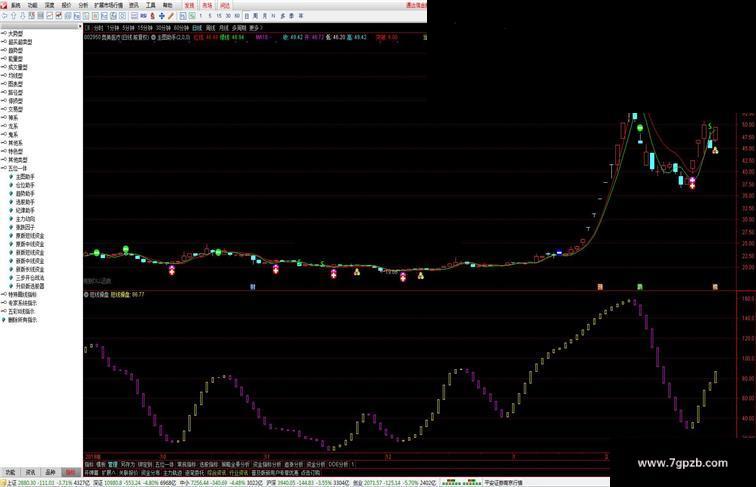Click the red flame toolbar icon
The width and height of the screenshot is (756, 487).
[x=152, y=16]
